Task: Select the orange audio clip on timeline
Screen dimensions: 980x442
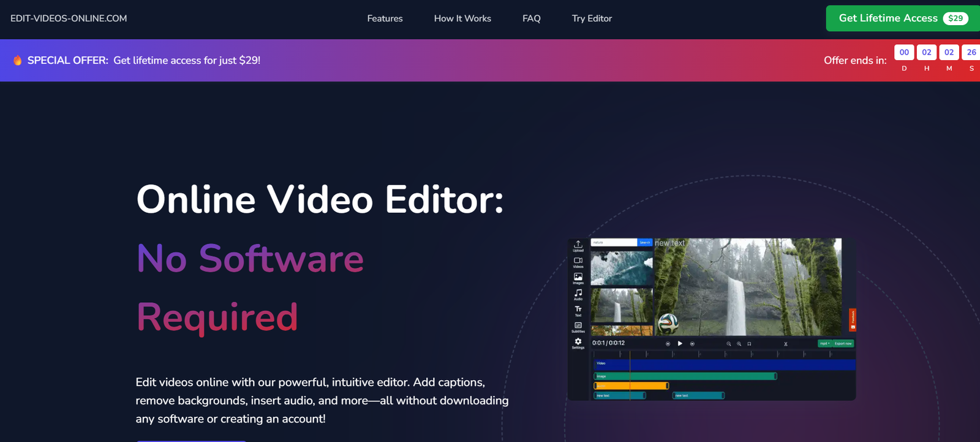Action: 631,386
